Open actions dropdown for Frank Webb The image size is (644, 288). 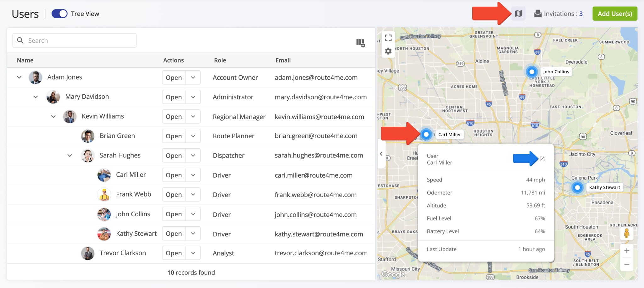[193, 194]
